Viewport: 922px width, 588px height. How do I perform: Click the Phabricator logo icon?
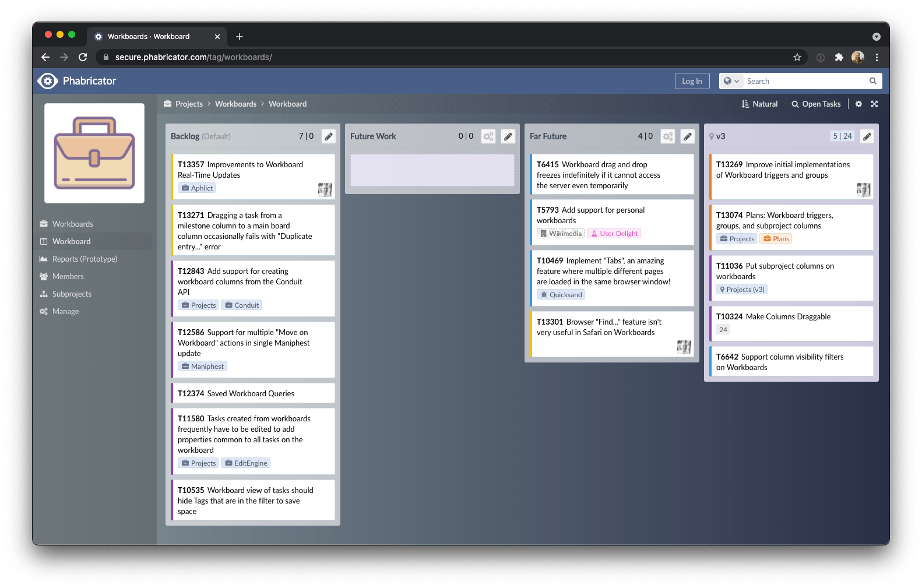coord(48,81)
